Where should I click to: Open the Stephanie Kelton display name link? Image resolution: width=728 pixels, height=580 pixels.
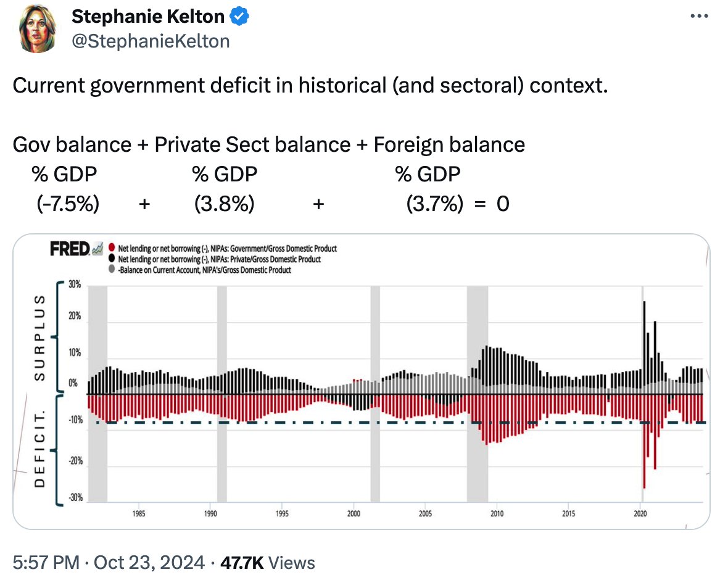pos(148,17)
